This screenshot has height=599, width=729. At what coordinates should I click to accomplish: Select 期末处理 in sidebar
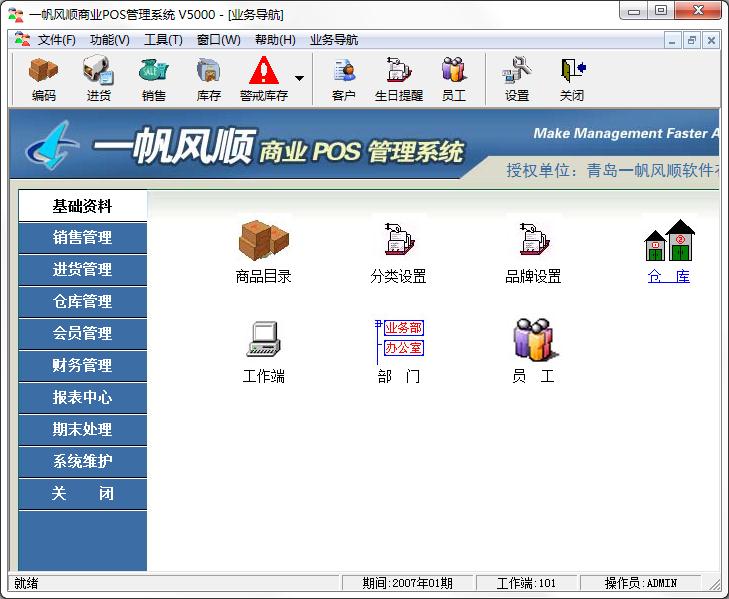[x=83, y=429]
